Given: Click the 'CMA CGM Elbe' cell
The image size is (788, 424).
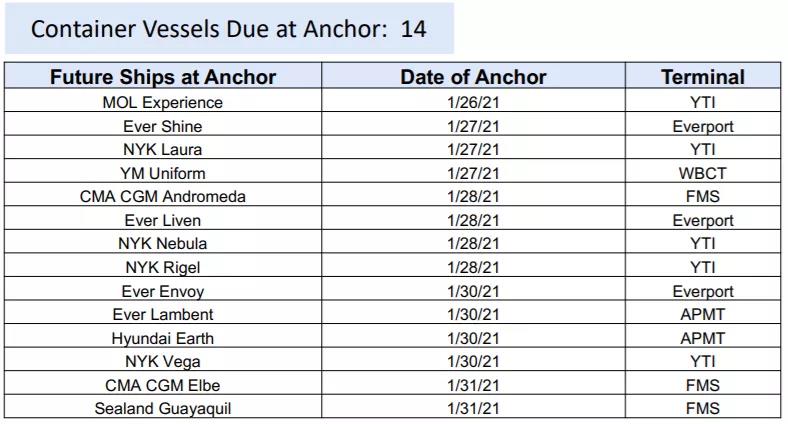Looking at the screenshot, I should point(163,385).
